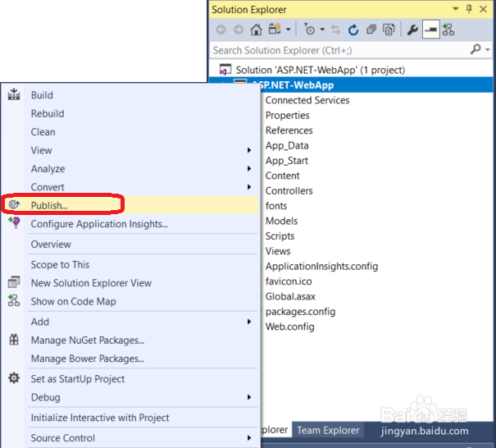Click the Refresh icon in Solution Explorer toolbar
This screenshot has height=448, width=496.
353,30
